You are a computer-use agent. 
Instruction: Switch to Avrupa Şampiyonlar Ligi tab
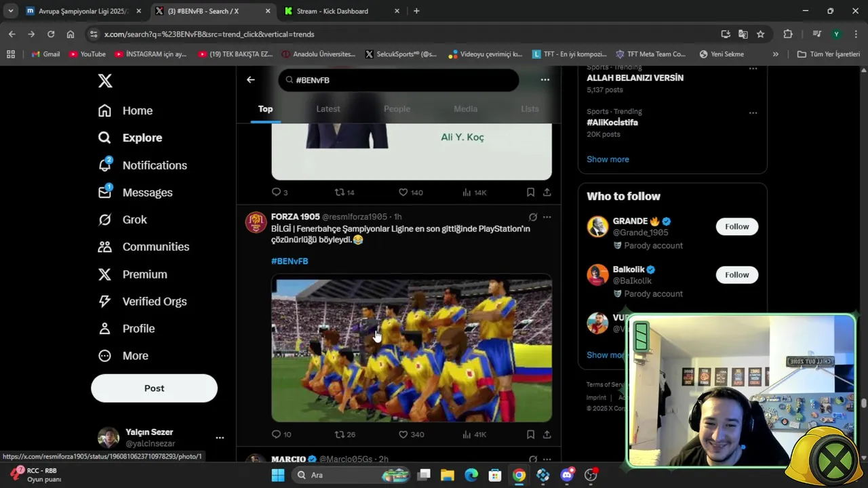tap(83, 11)
